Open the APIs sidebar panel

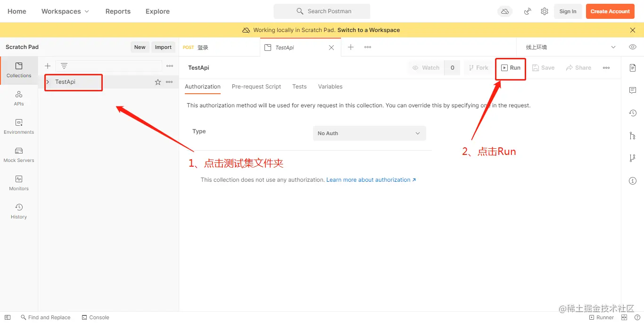coord(19,98)
